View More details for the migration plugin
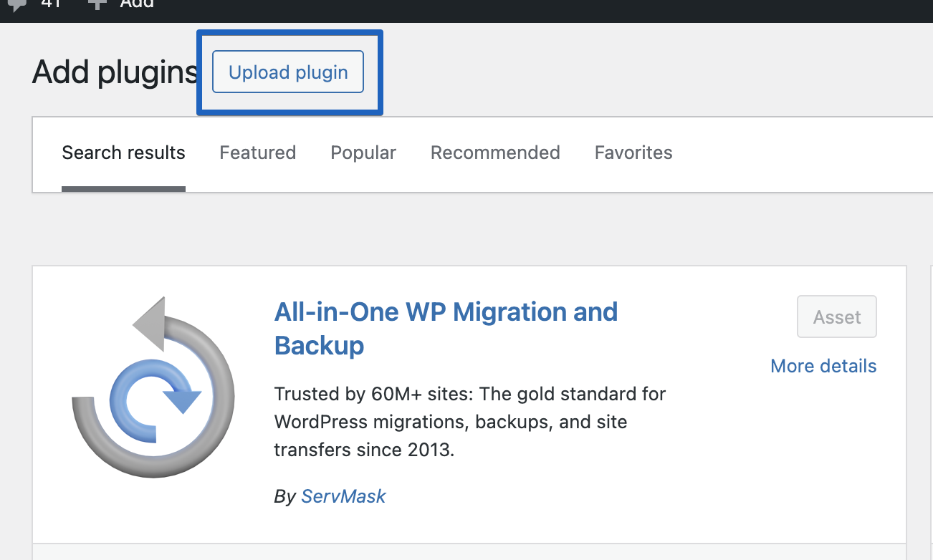 point(823,366)
